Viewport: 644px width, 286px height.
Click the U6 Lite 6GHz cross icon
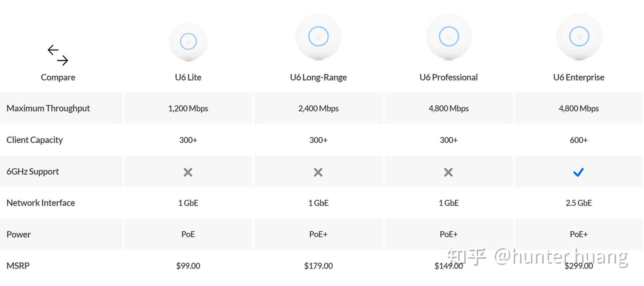coord(188,172)
